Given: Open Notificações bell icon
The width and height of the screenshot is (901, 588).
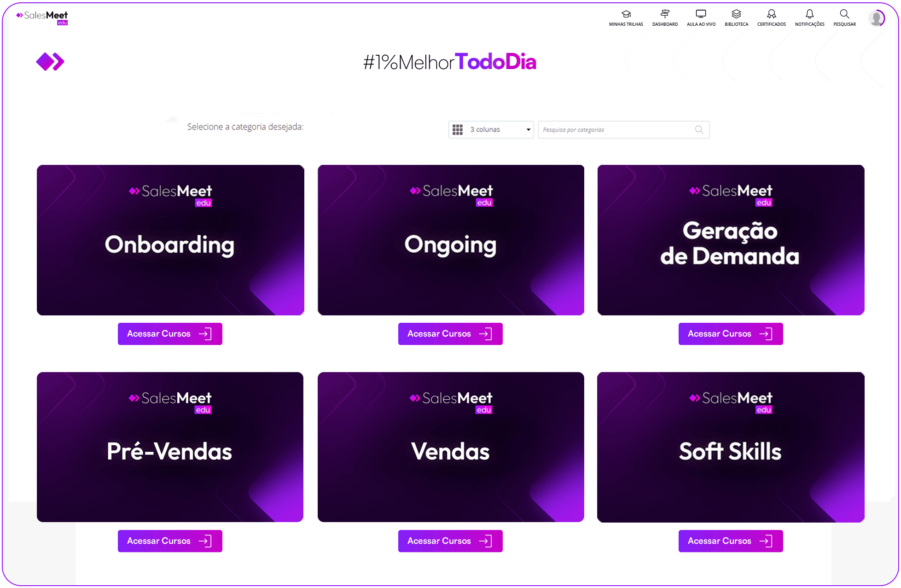Looking at the screenshot, I should tap(809, 14).
